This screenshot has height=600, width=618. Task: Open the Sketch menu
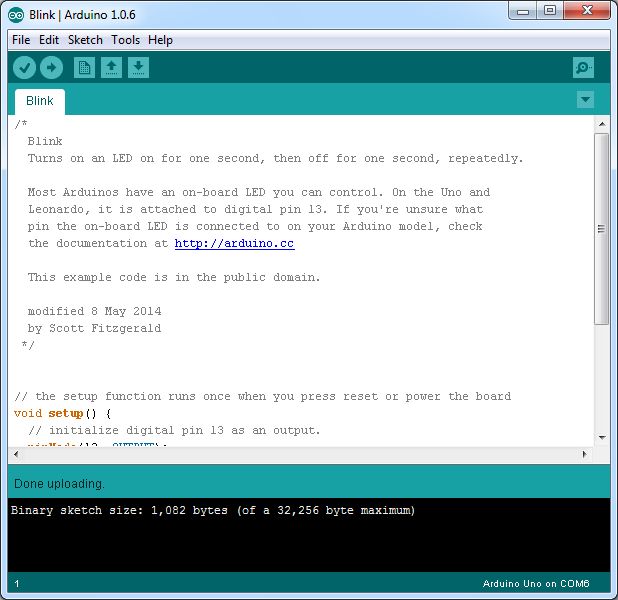85,40
